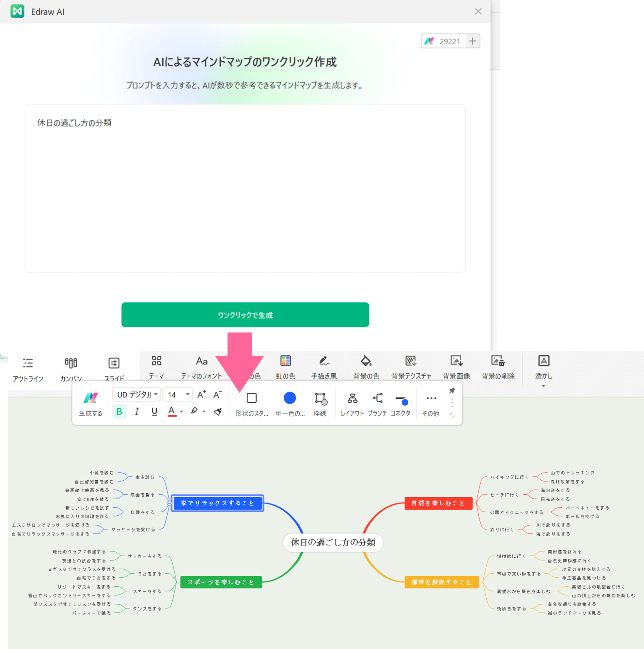
Task: Open the レイアウト layout options
Action: (x=352, y=405)
